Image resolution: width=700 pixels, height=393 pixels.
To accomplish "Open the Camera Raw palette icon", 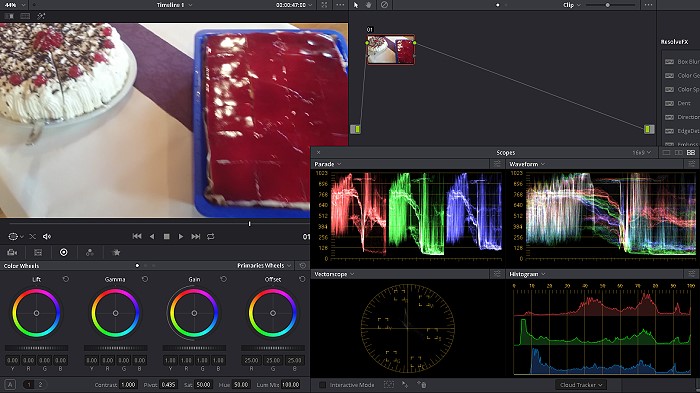I will 12,252.
